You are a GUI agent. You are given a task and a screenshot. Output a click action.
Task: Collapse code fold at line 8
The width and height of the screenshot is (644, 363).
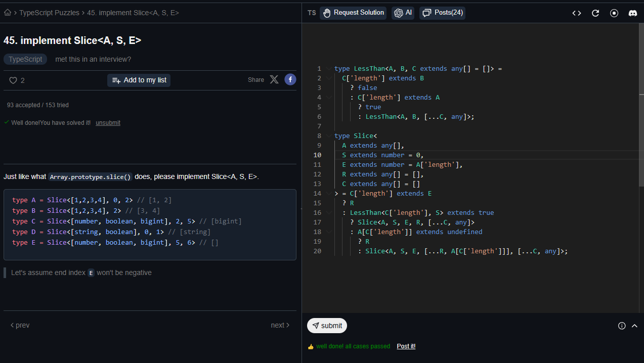click(329, 135)
